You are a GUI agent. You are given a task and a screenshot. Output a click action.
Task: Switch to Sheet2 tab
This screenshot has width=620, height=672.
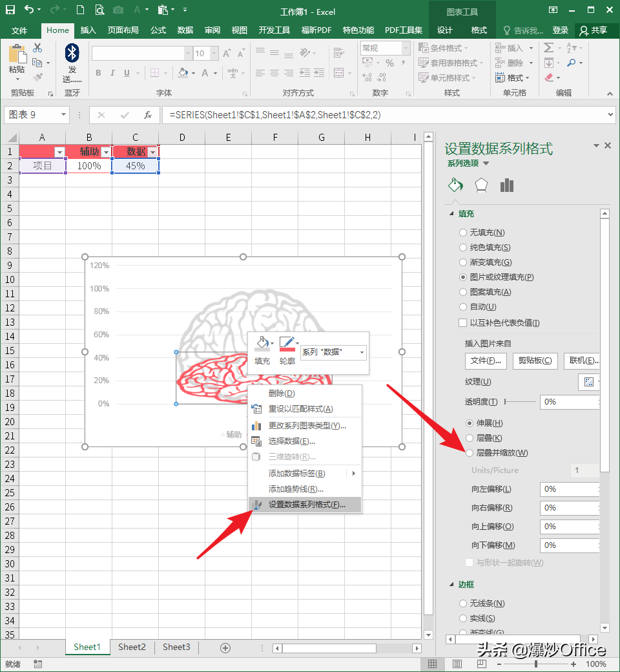[x=132, y=647]
